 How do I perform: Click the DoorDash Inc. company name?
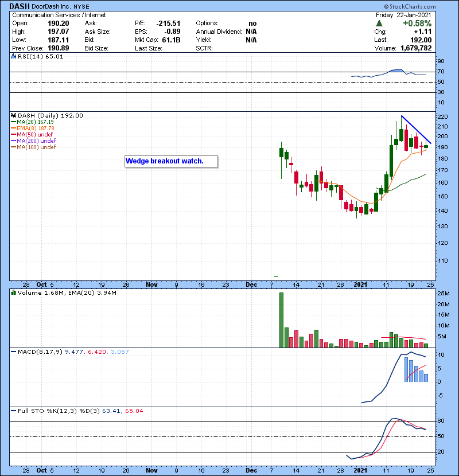click(51, 6)
